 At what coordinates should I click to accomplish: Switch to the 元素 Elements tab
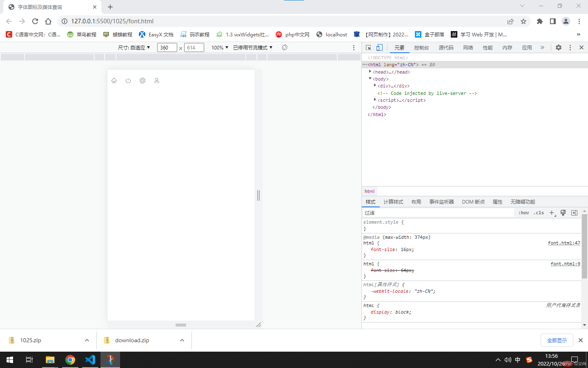(x=399, y=47)
